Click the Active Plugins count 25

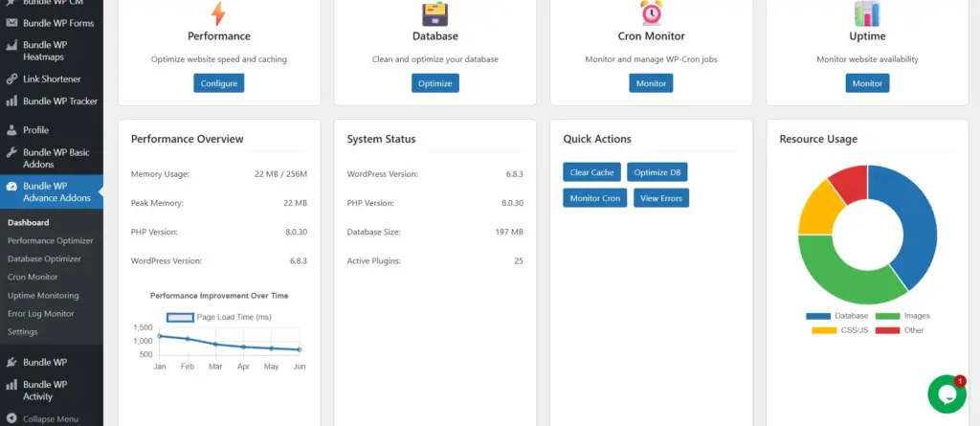tap(519, 260)
